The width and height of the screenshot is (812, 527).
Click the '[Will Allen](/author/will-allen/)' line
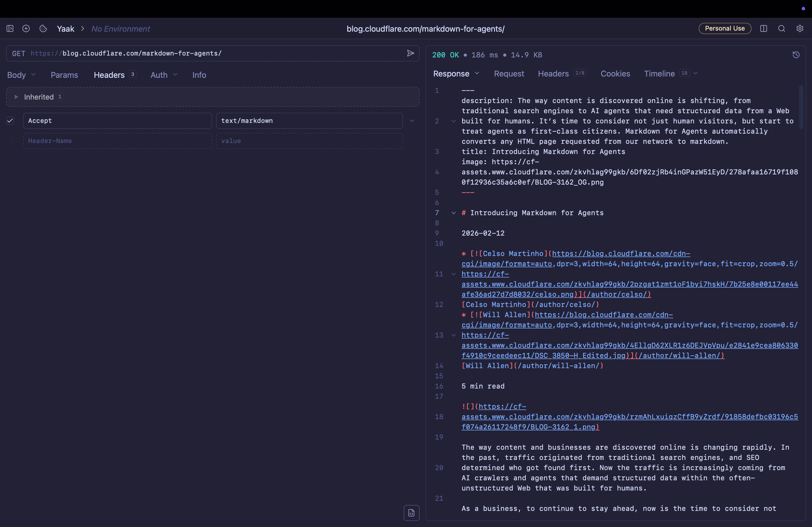[x=532, y=366]
